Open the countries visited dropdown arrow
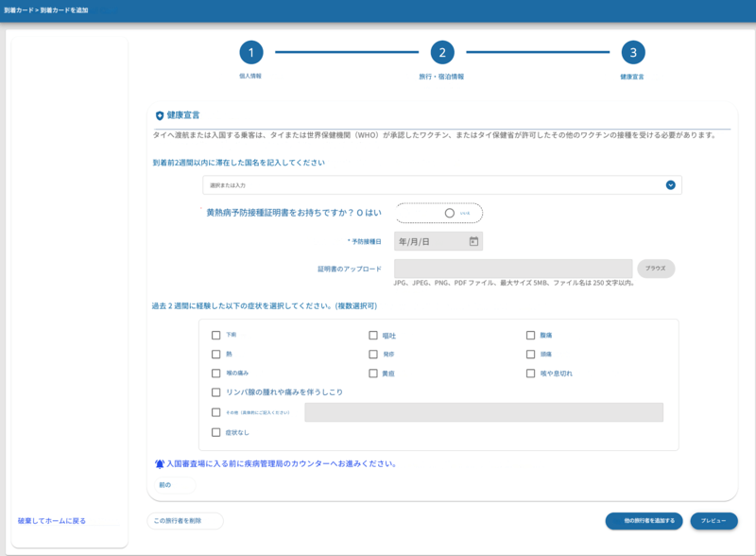This screenshot has width=756, height=556. coord(670,184)
